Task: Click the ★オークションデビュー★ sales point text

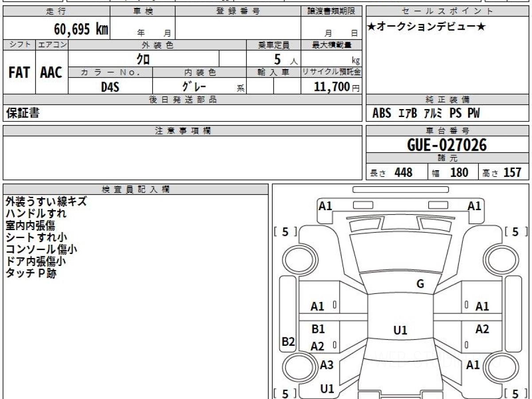Action: pyautogui.click(x=426, y=27)
